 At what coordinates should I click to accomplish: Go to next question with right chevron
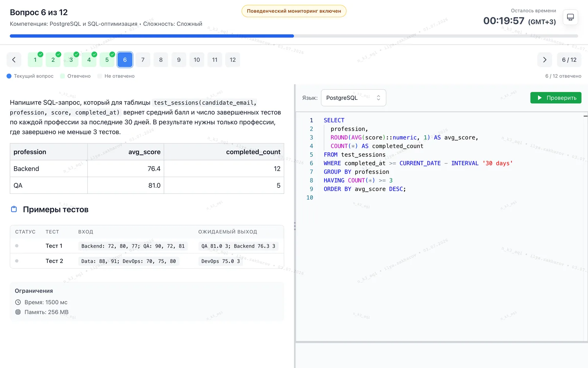tap(545, 60)
